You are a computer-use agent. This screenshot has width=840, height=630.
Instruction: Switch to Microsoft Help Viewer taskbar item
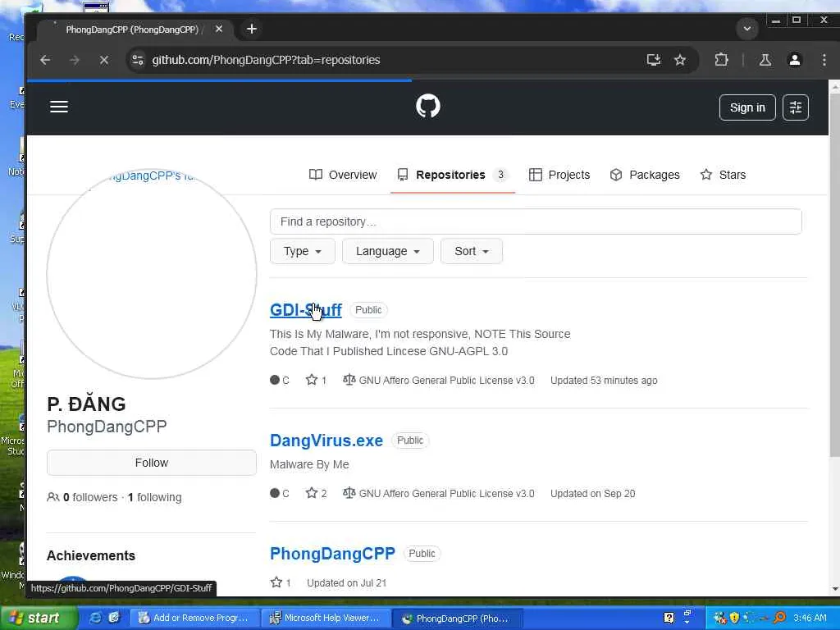pyautogui.click(x=326, y=619)
